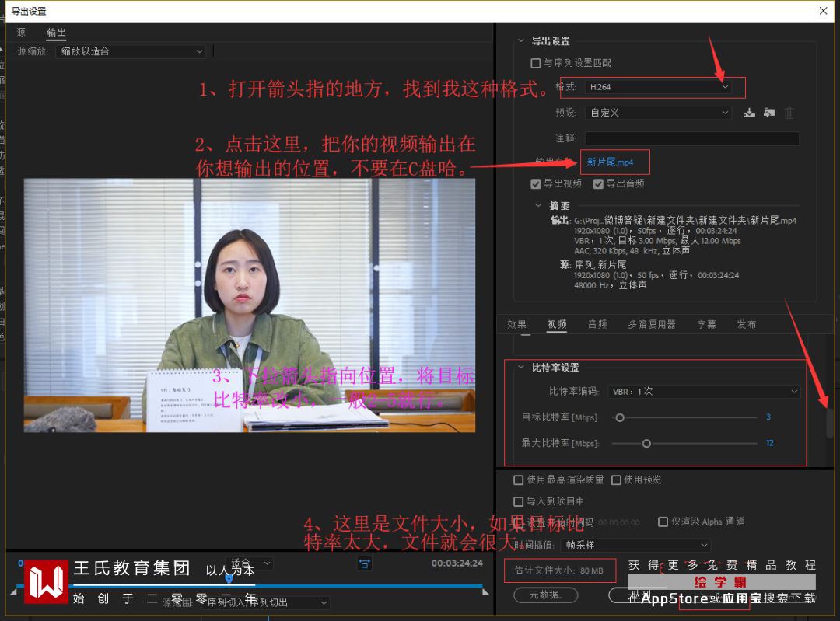This screenshot has height=621, width=840.
Task: Collapse the 摘要 section
Action: [x=538, y=205]
